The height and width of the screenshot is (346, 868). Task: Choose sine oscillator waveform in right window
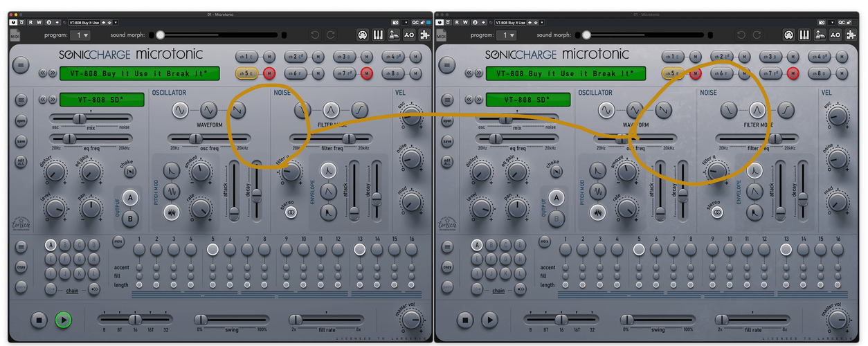(606, 110)
